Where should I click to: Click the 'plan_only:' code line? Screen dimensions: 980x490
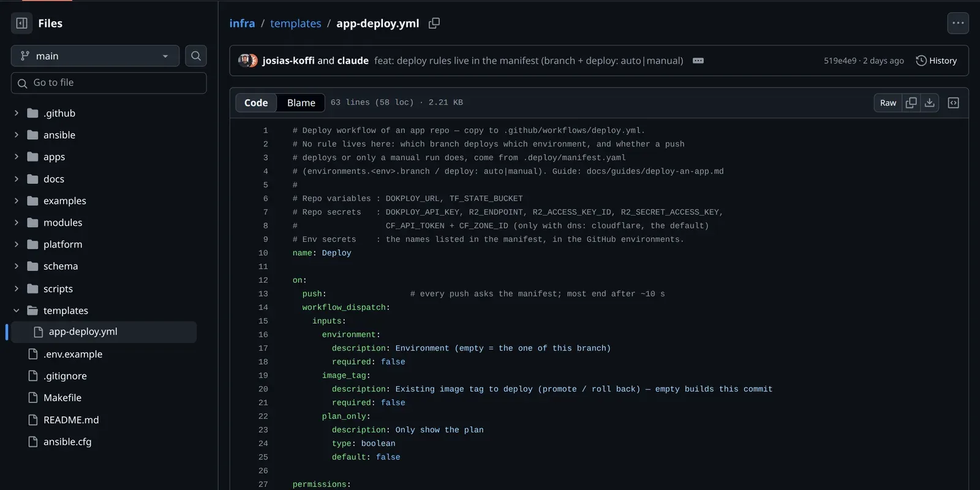pyautogui.click(x=346, y=417)
